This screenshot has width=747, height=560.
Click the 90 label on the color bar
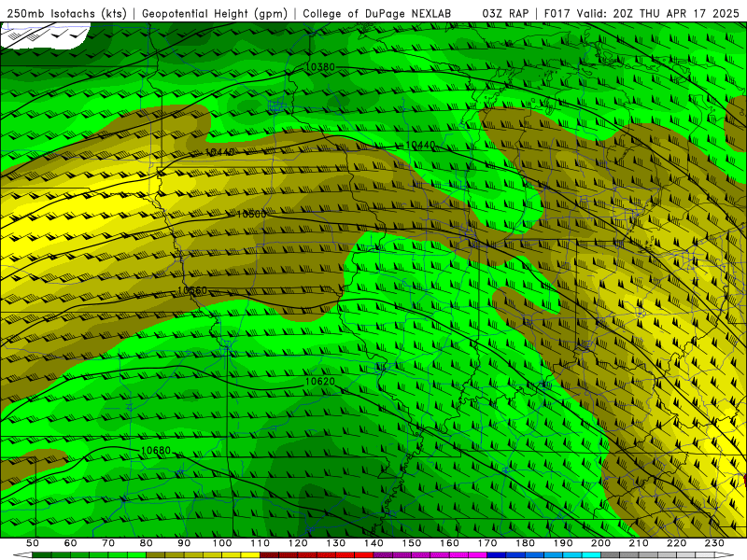click(x=184, y=543)
